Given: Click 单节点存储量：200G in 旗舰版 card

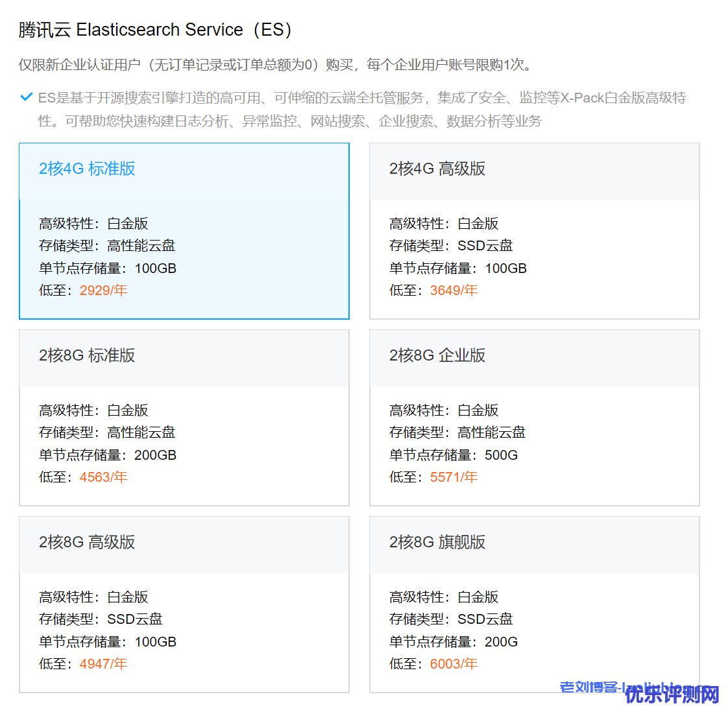Looking at the screenshot, I should [x=453, y=641].
